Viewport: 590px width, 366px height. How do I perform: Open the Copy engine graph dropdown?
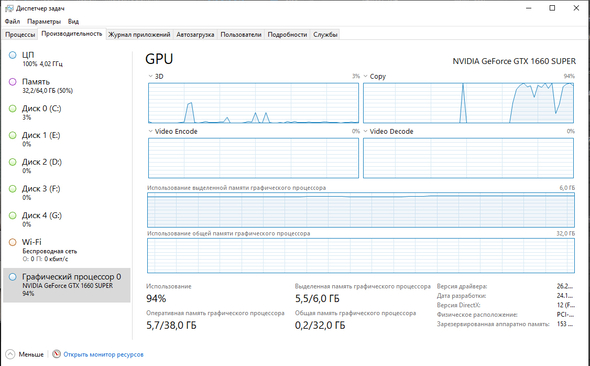365,76
